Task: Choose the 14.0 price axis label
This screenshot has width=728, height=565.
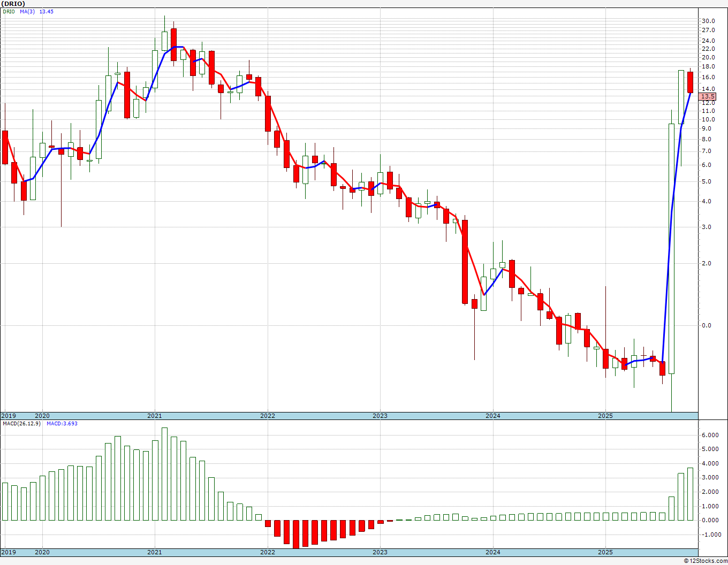Action: click(x=708, y=89)
